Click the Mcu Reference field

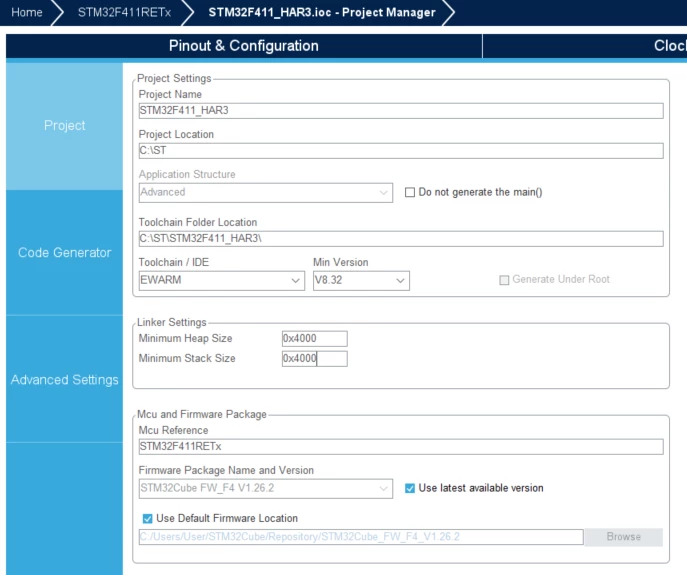tap(401, 447)
